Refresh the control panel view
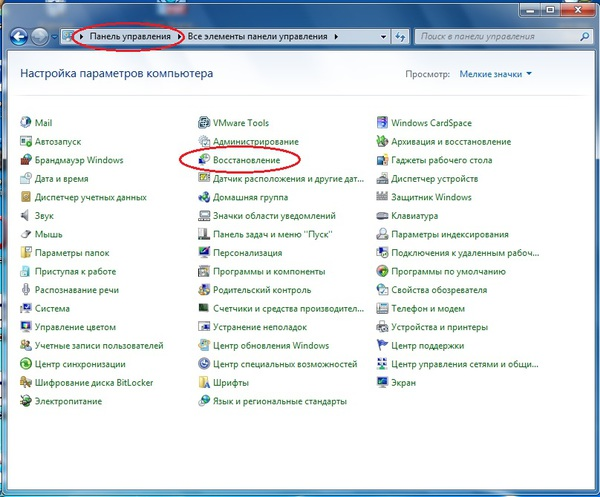This screenshot has width=600, height=497. (400, 37)
